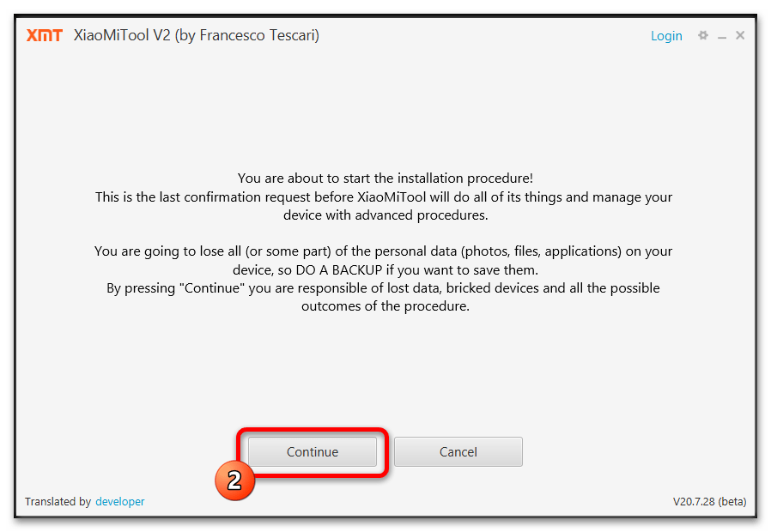Click the 'DO A BACKUP' warning text
The height and width of the screenshot is (532, 771).
click(x=339, y=269)
